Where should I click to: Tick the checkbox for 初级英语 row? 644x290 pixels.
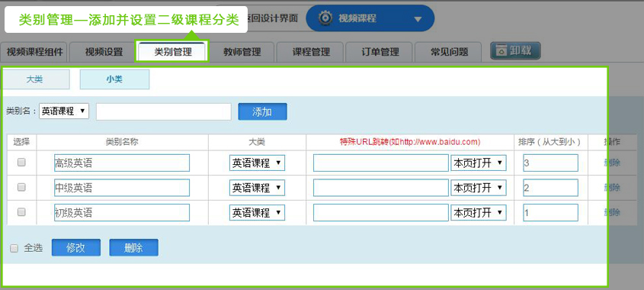pyautogui.click(x=21, y=212)
